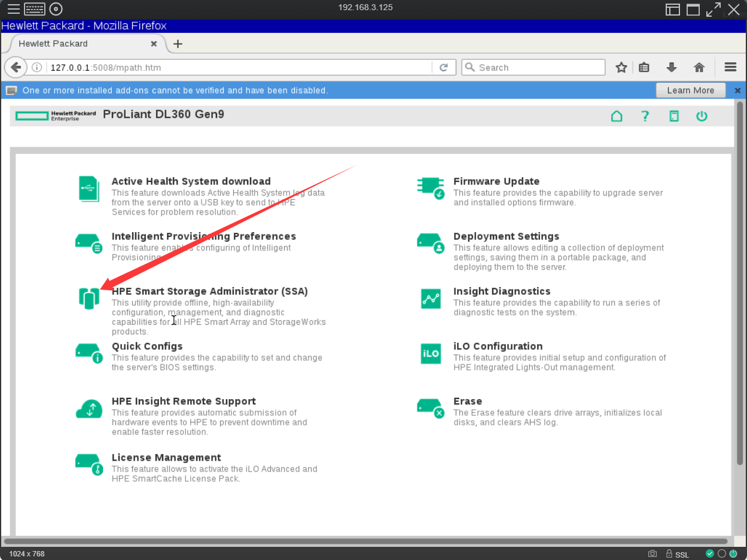
Task: Open remote viewer hamburger menu
Action: pyautogui.click(x=13, y=9)
